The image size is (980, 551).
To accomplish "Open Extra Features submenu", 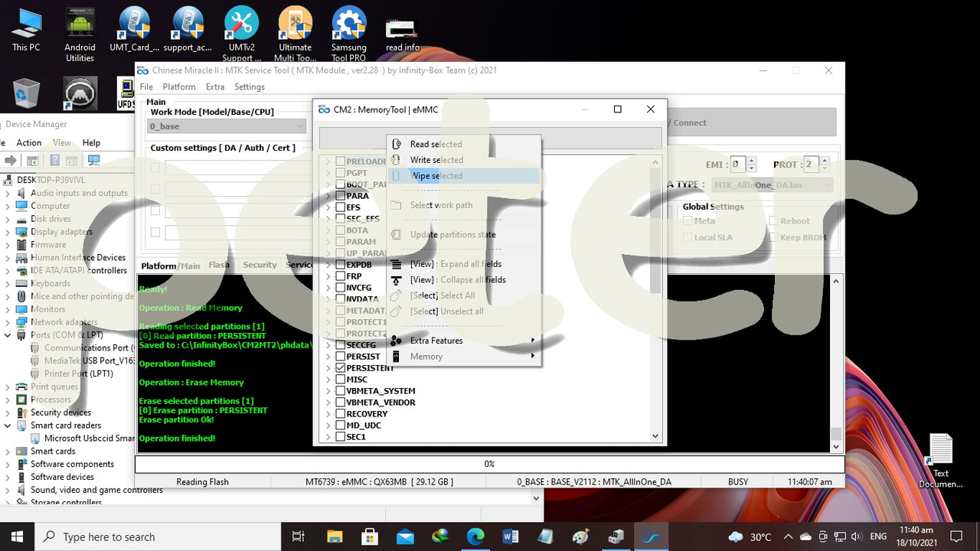I will [464, 341].
